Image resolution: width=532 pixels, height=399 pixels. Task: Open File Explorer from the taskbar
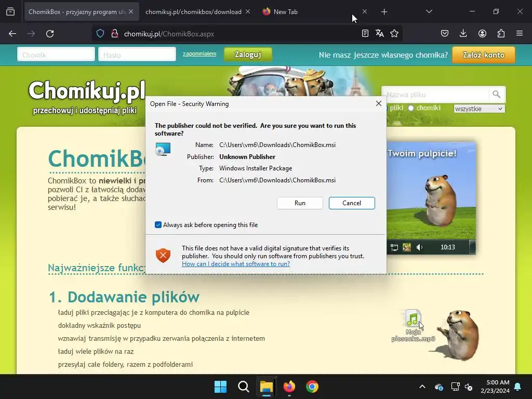267,387
